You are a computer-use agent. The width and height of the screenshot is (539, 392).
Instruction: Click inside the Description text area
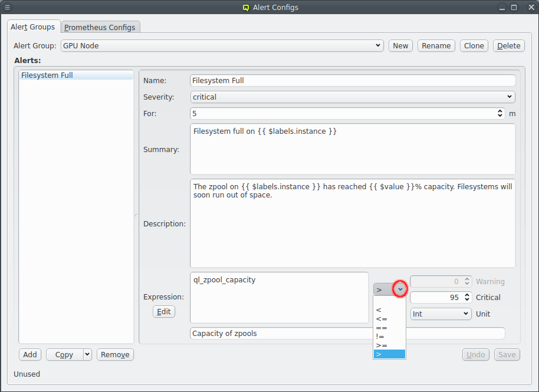click(x=353, y=223)
